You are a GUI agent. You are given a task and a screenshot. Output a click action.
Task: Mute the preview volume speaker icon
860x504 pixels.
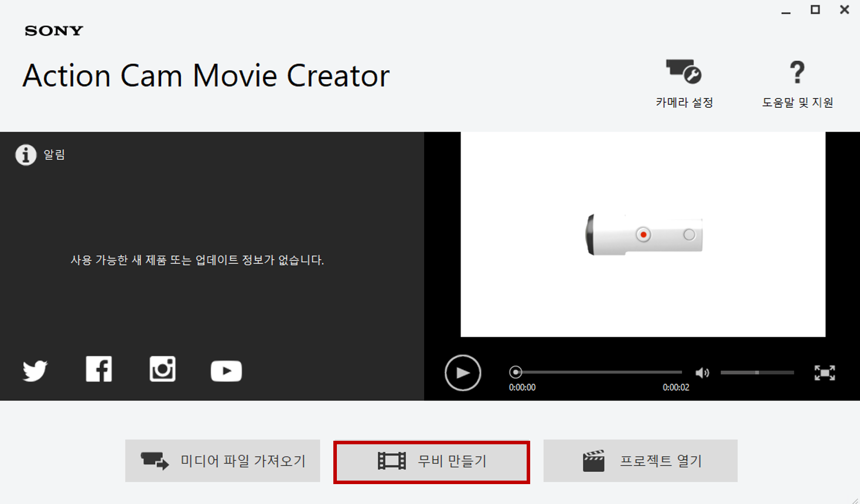702,373
